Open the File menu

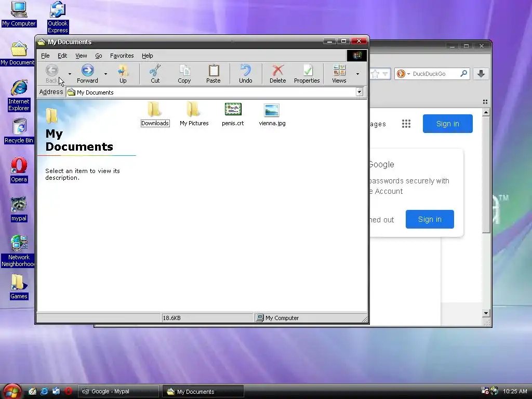click(45, 56)
